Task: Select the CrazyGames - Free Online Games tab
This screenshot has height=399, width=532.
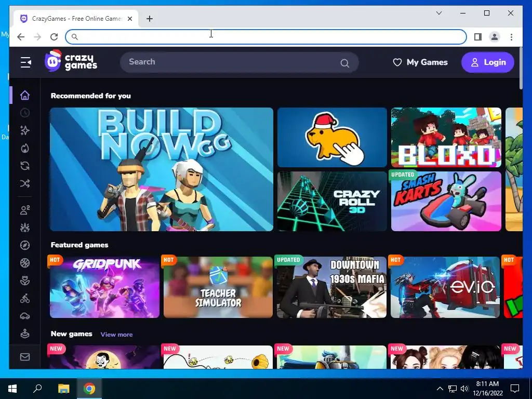Action: [76, 19]
